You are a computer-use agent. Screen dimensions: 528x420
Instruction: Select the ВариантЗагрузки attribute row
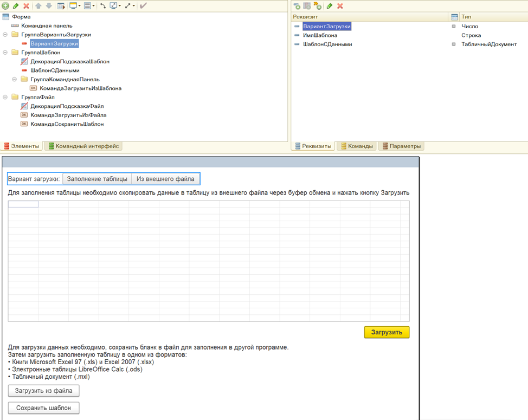pos(327,26)
